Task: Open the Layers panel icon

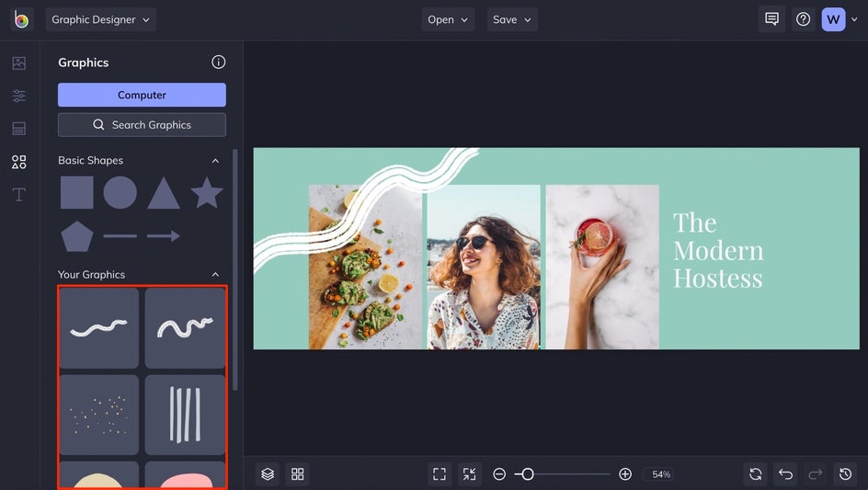Action: tap(268, 474)
